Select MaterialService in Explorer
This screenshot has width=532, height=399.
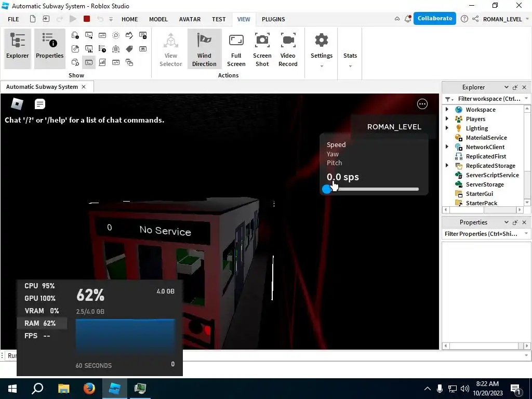coord(486,137)
